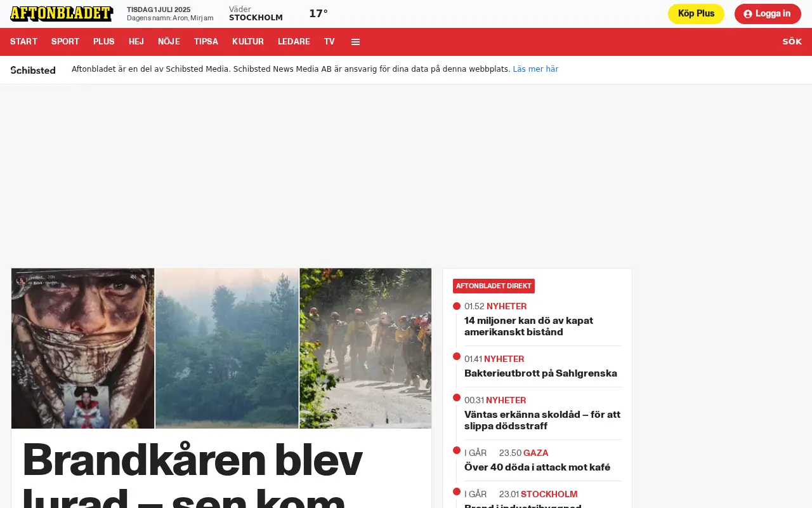Viewport: 812px width, 508px height.
Task: Open 'Bakterieutbrott på Sahlgrenska' news item
Action: 540,373
